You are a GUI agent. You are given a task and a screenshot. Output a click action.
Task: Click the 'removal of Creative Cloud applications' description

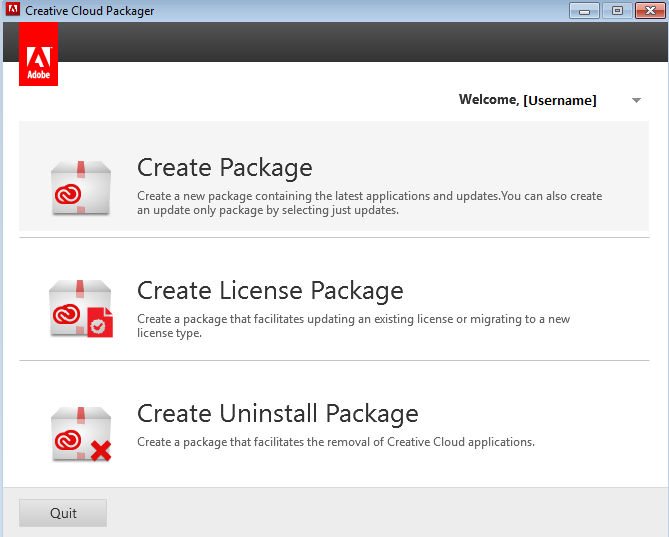336,442
